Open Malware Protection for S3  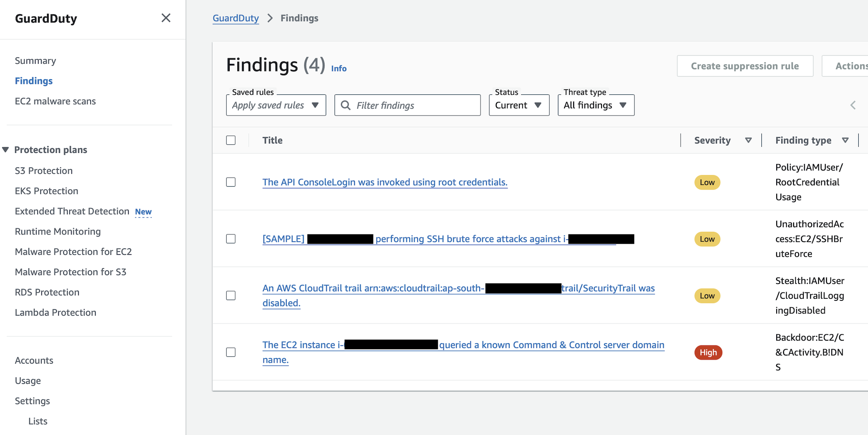pos(71,272)
